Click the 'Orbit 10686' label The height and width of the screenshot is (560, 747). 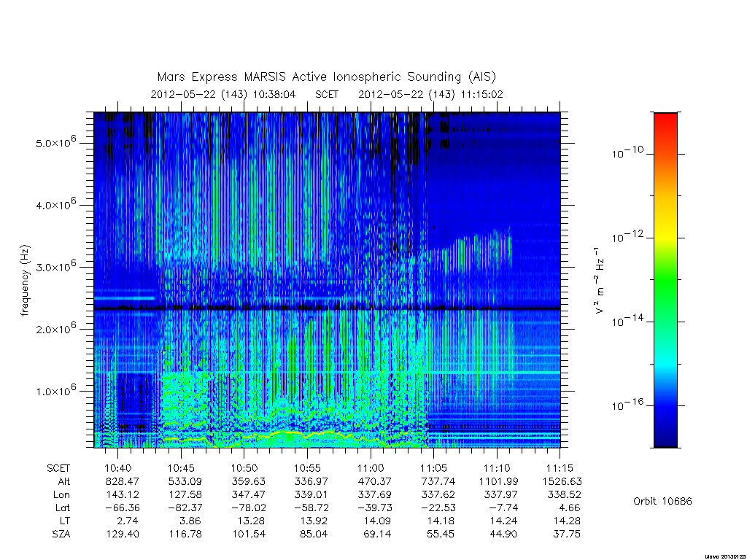(662, 502)
